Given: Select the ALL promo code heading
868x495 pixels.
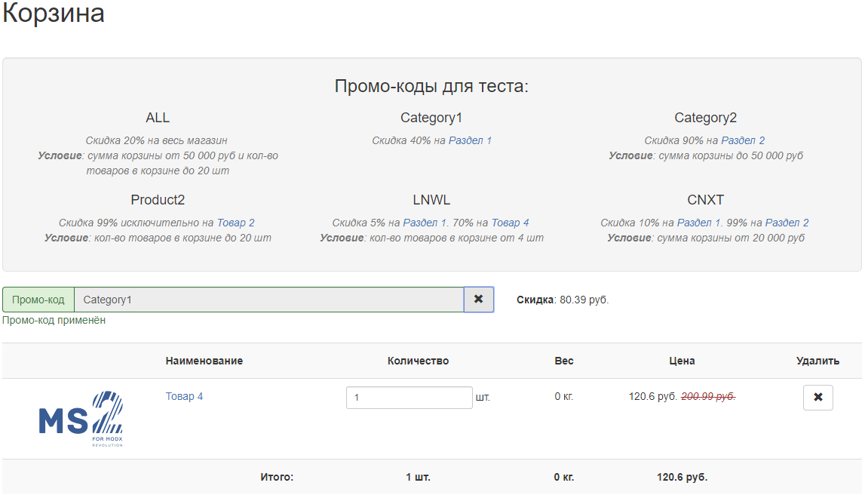Looking at the screenshot, I should click(x=158, y=118).
